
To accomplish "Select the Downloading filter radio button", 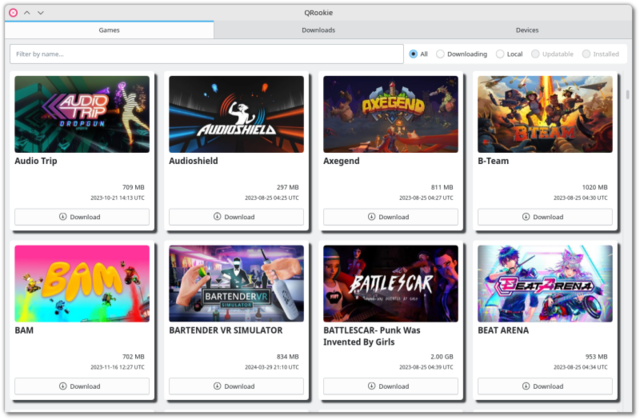I will click(x=462, y=54).
